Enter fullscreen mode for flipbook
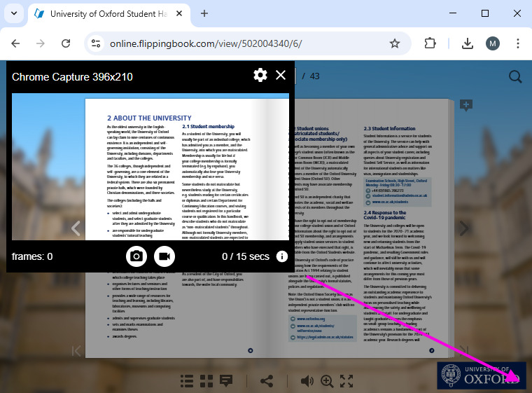Viewport: 532px width, 393px height. pyautogui.click(x=346, y=381)
